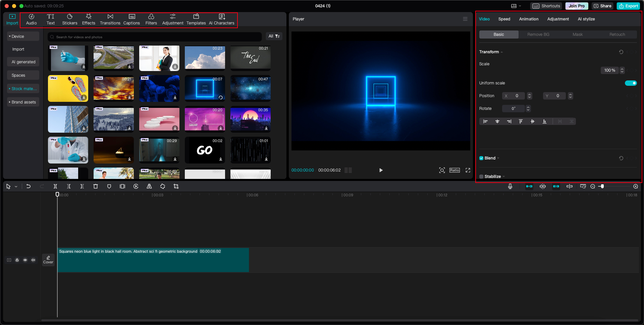Click the Record voiceover microphone icon
This screenshot has height=325, width=644.
510,186
